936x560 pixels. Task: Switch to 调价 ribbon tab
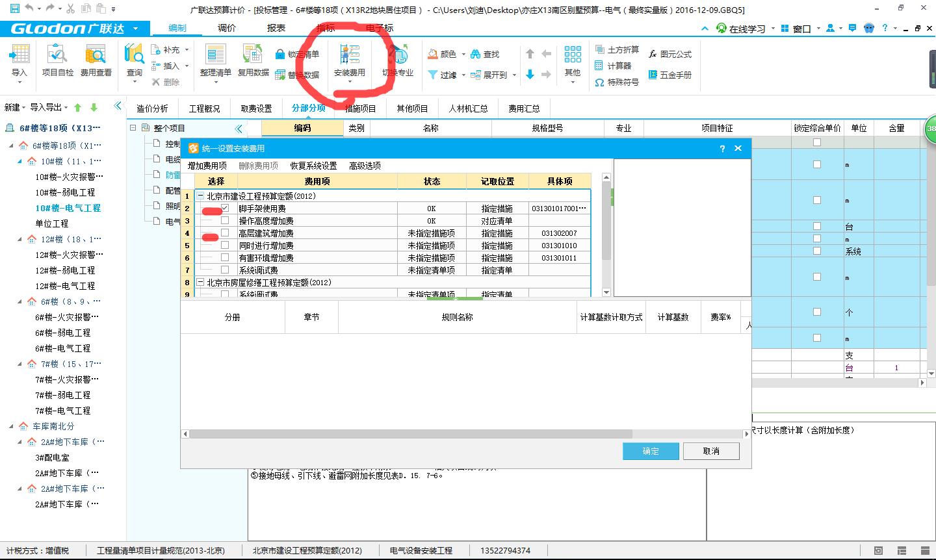[x=227, y=28]
